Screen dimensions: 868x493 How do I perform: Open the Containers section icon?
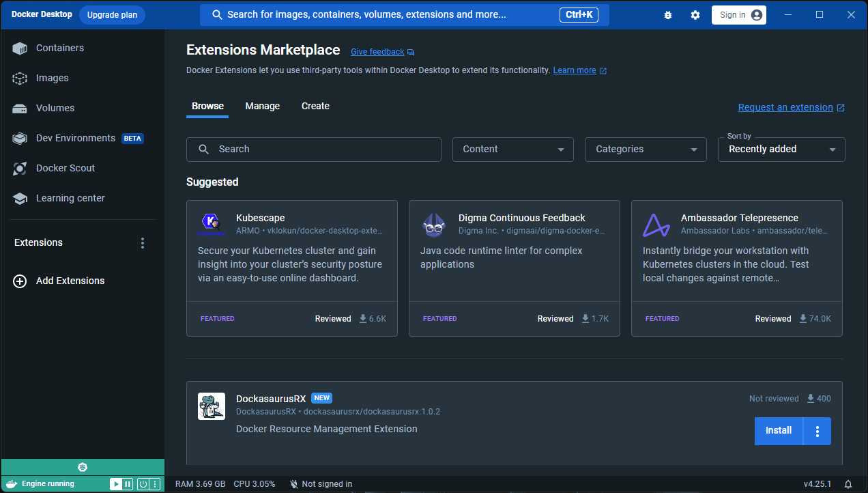coord(20,48)
